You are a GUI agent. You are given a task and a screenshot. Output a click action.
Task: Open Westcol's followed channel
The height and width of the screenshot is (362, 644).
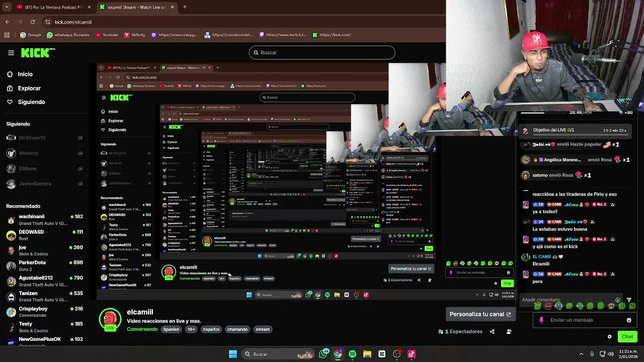click(x=44, y=153)
